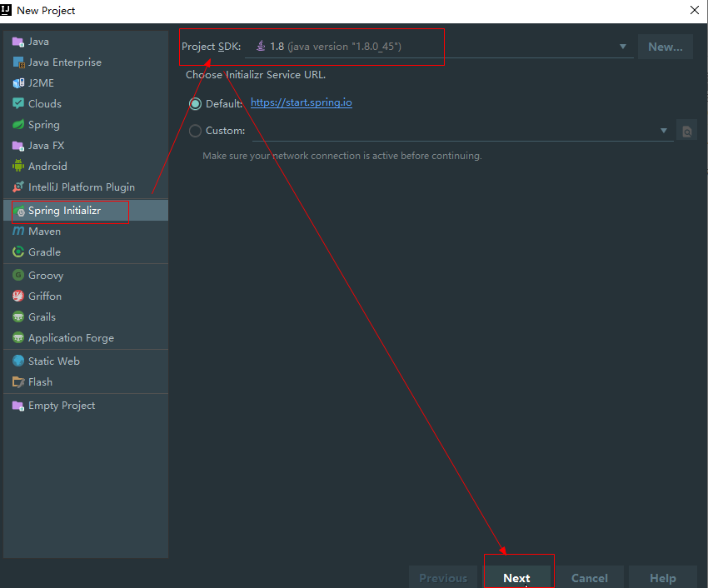Screen dimensions: 708x588
Task: Click the Java project type icon
Action: point(18,42)
